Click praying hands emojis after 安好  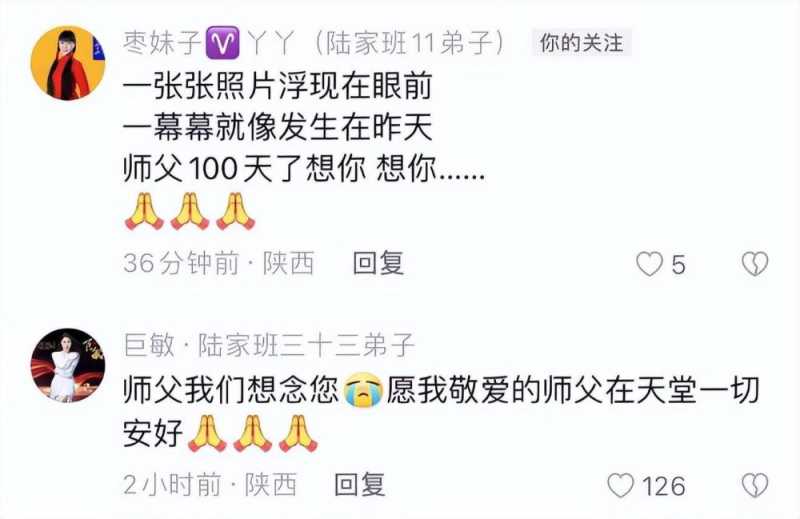coord(253,434)
